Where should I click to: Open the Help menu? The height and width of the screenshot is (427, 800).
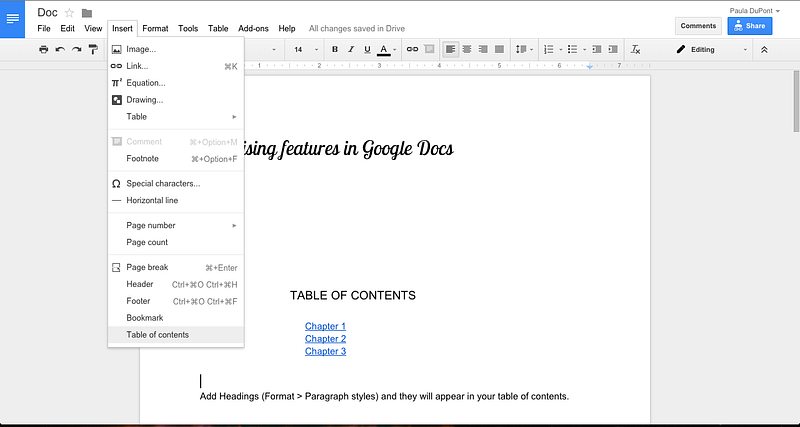pyautogui.click(x=287, y=29)
